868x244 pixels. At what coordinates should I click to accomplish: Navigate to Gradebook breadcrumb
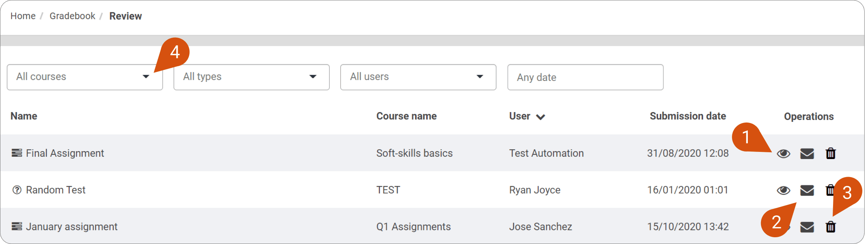pyautogui.click(x=72, y=16)
